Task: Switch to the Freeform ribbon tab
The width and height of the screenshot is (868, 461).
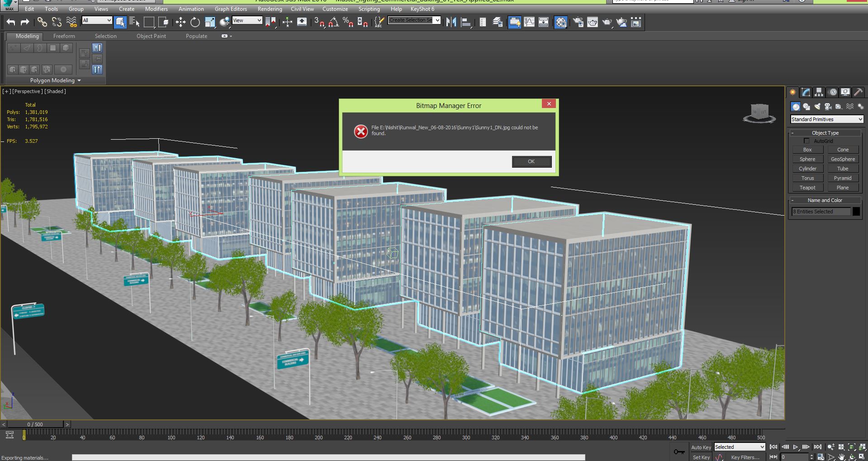Action: pos(64,36)
